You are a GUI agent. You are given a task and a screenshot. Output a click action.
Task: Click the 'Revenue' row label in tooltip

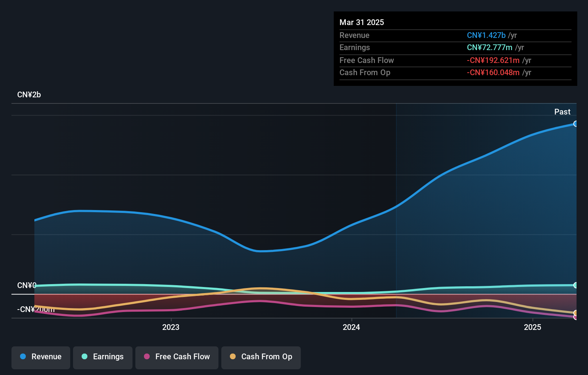pyautogui.click(x=355, y=35)
